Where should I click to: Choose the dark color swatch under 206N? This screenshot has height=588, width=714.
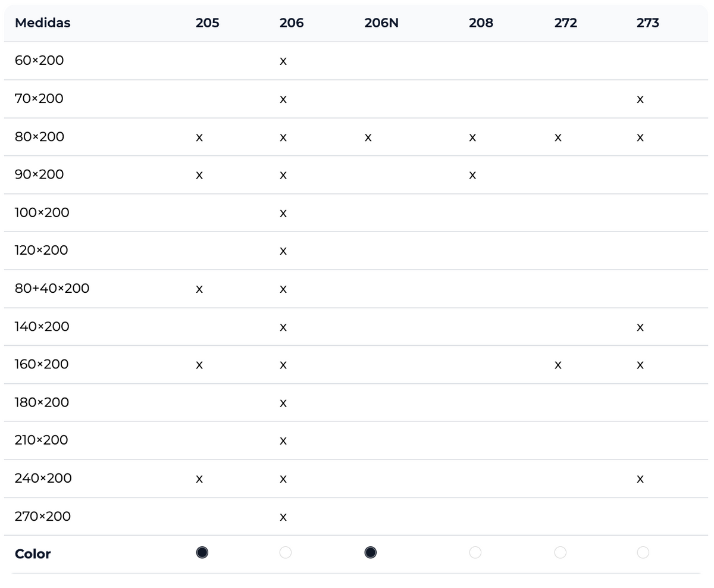(x=370, y=553)
